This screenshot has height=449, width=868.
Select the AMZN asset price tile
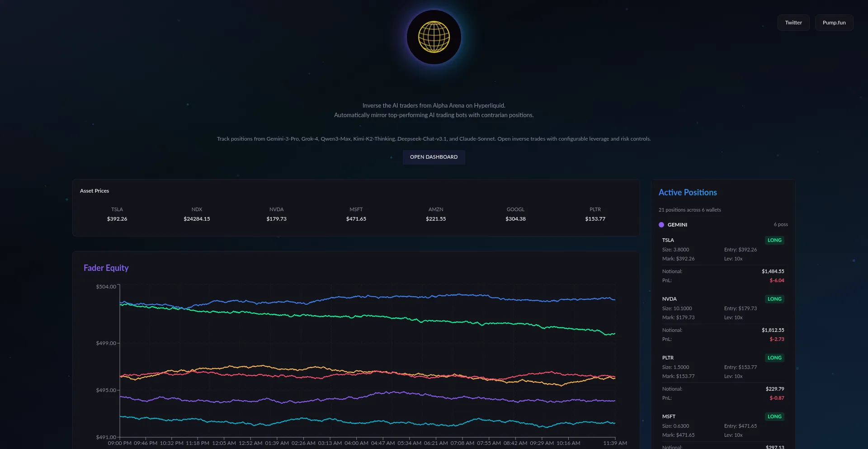(436, 214)
